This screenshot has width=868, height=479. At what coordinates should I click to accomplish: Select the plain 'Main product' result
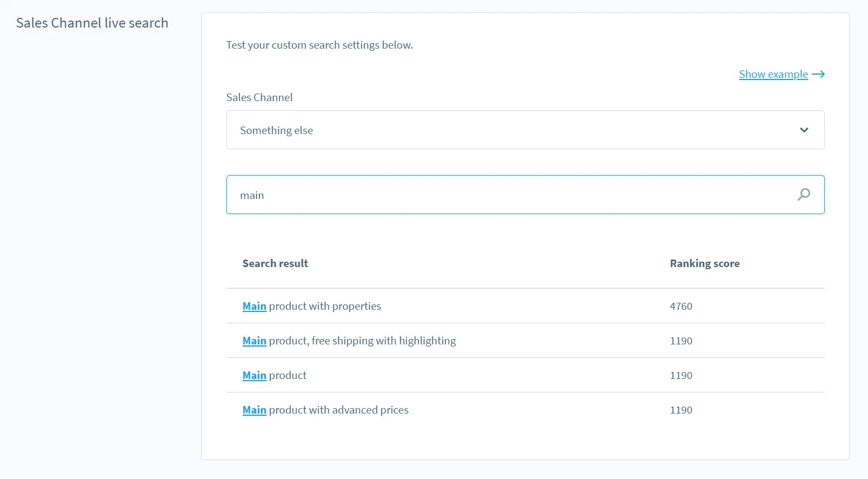click(287, 375)
